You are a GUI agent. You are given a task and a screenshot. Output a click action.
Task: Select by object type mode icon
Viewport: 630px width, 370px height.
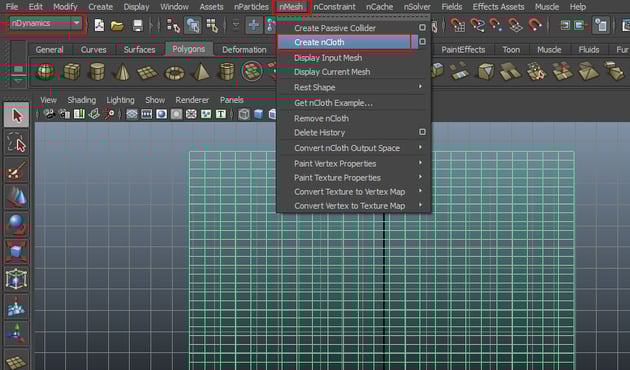[193, 25]
